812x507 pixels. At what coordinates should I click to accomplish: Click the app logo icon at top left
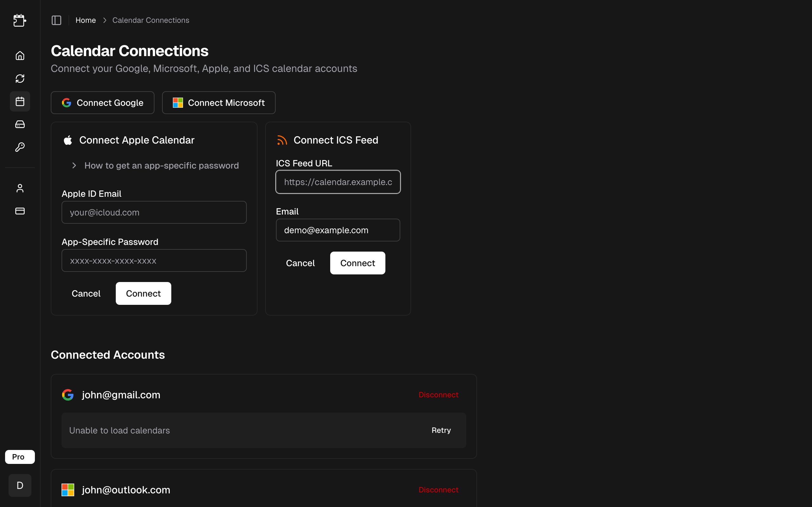[x=20, y=21]
